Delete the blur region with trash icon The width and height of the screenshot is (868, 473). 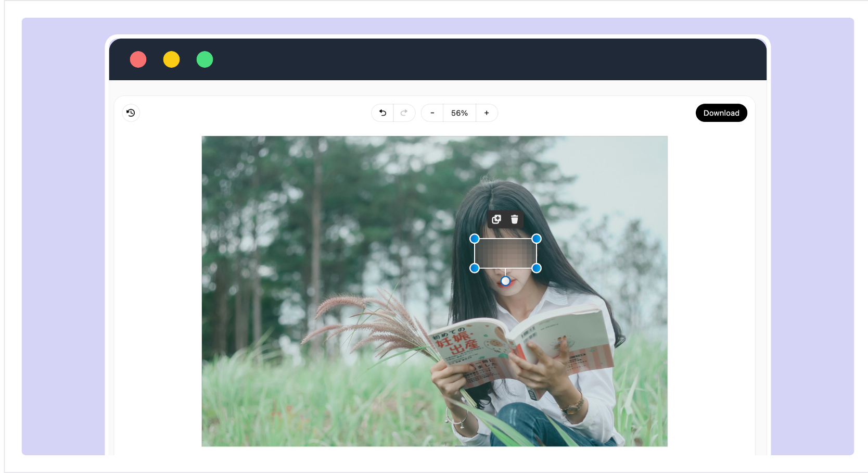[515, 219]
